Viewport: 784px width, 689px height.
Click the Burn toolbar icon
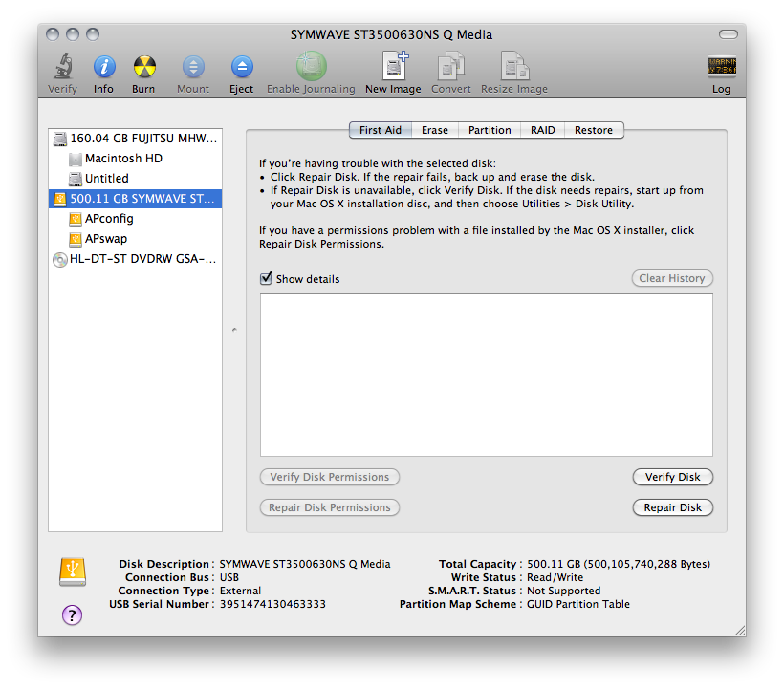[x=144, y=67]
